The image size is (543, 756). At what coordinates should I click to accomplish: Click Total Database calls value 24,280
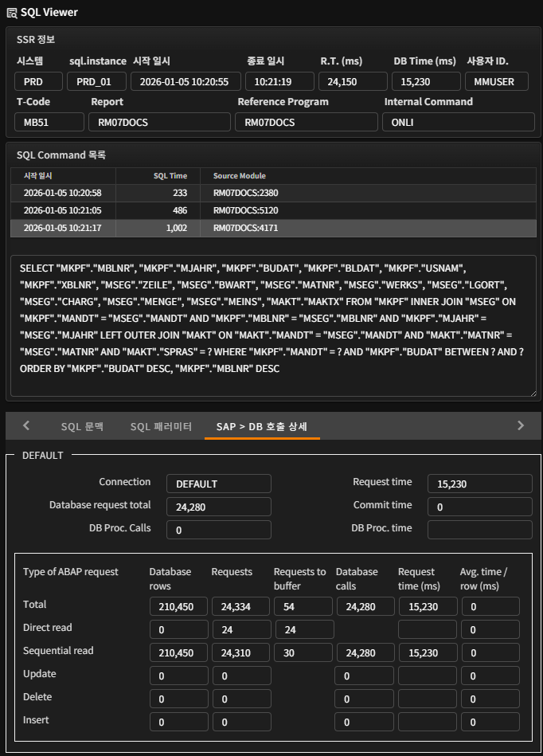(x=365, y=606)
